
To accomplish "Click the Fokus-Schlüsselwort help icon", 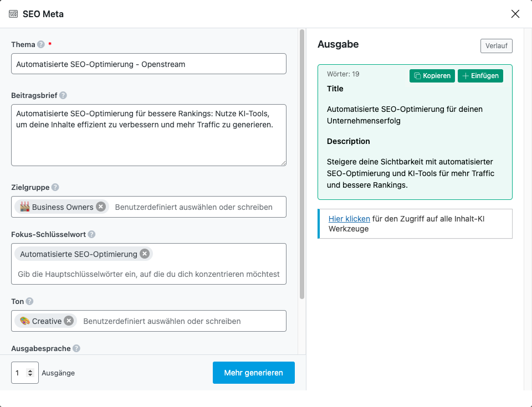I will (x=91, y=235).
